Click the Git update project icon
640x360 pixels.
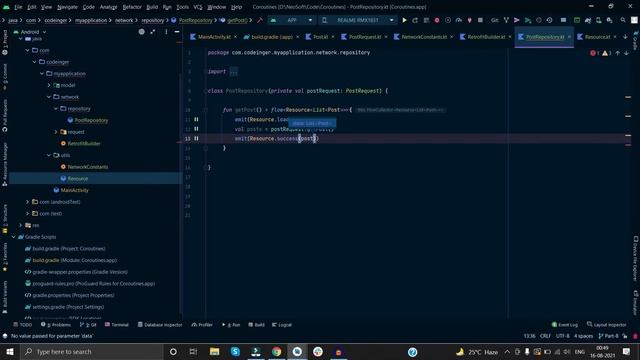click(506, 20)
